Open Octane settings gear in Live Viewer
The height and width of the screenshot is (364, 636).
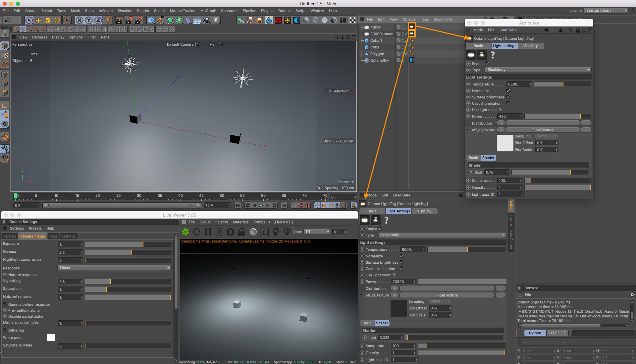[x=231, y=232]
